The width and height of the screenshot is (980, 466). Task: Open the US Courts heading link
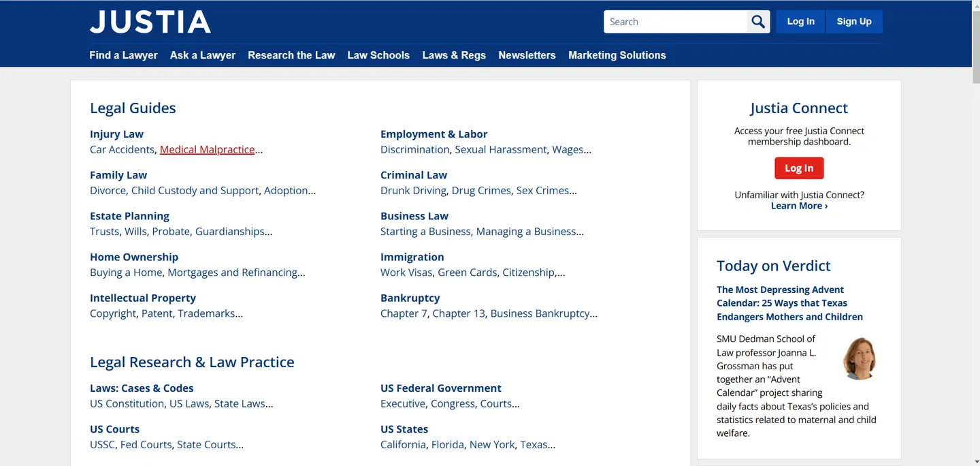[x=114, y=429]
